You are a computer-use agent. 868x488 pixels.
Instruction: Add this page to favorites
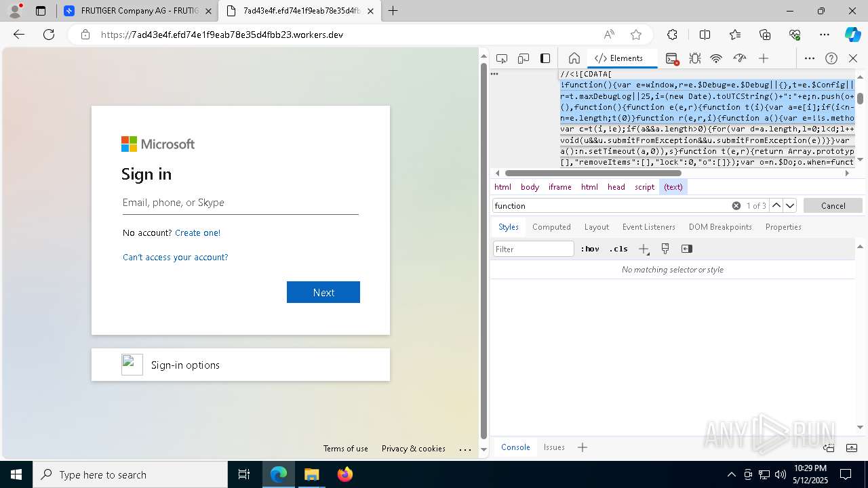click(635, 35)
